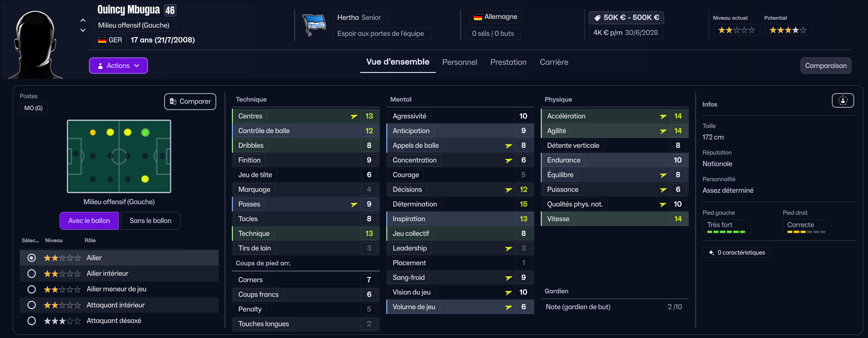868x338 pixels.
Task: Go to previous player with up chevron
Action: (x=83, y=20)
